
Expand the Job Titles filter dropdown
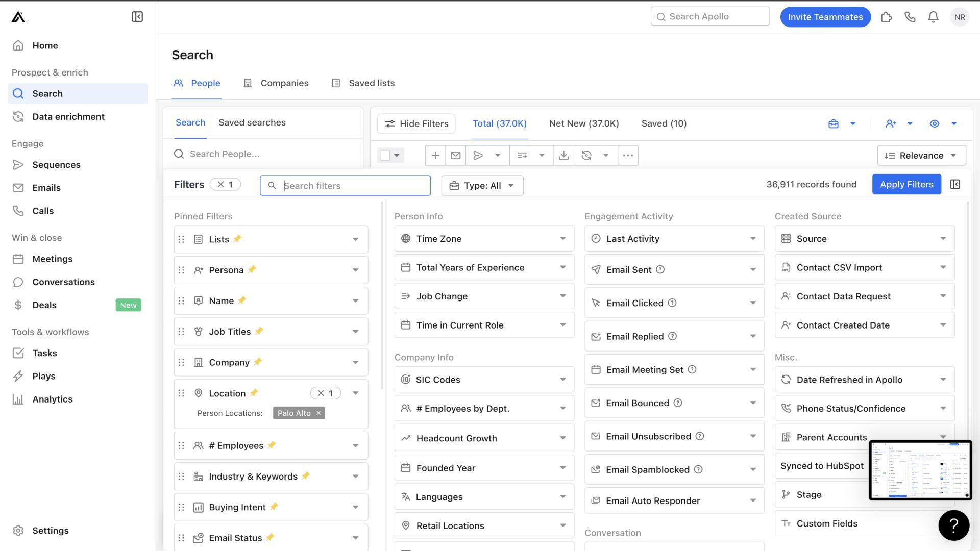point(355,332)
